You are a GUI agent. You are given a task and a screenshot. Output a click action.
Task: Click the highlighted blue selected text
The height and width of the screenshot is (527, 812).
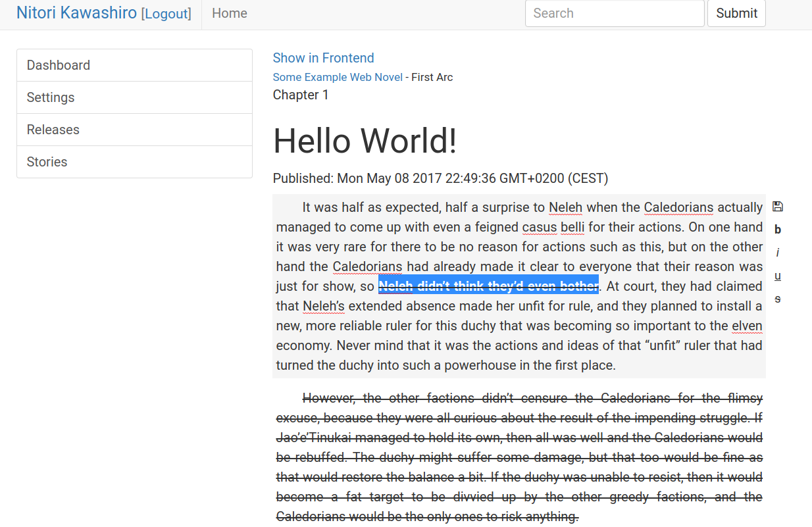[x=488, y=286]
